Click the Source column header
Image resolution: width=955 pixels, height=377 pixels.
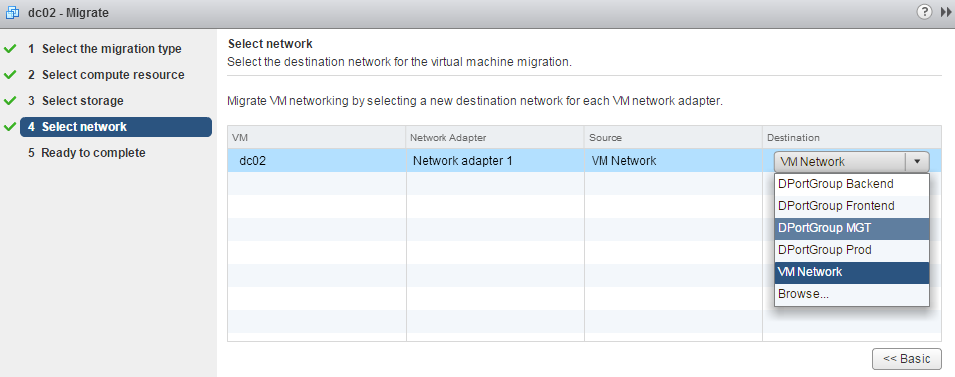click(673, 138)
